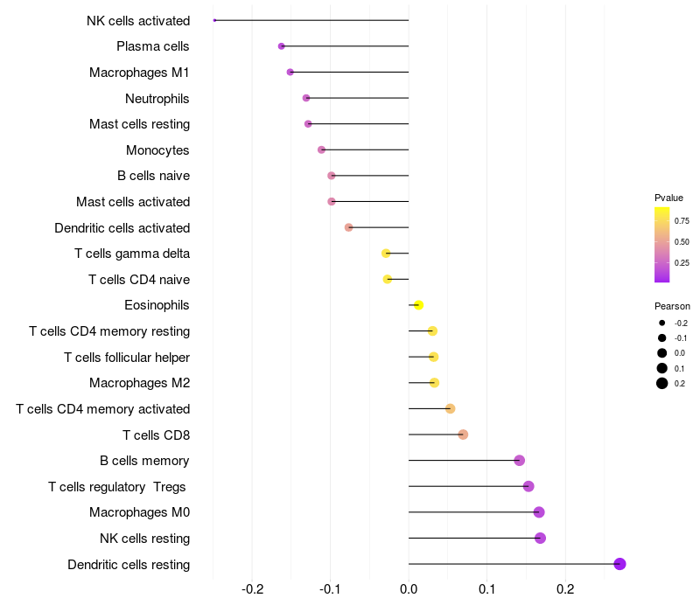The height and width of the screenshot is (612, 700).
Task: Click the Pearson 0.0 legend circle
Action: click(662, 353)
